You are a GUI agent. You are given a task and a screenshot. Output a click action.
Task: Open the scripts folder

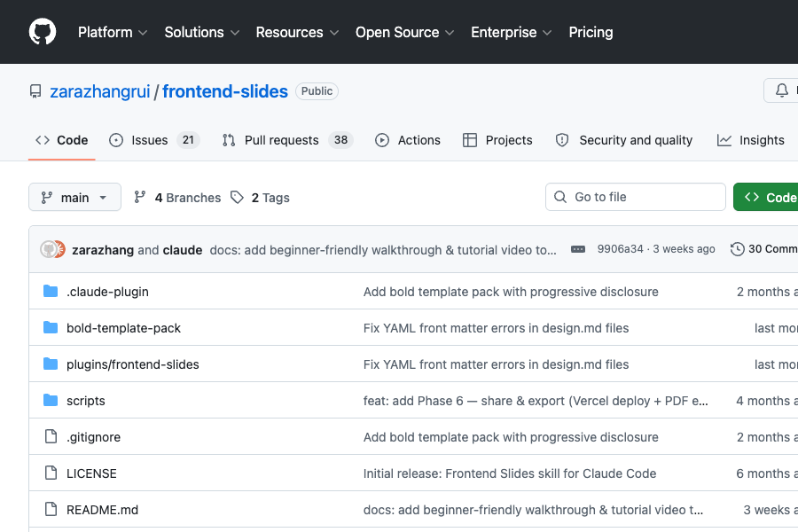(x=85, y=401)
